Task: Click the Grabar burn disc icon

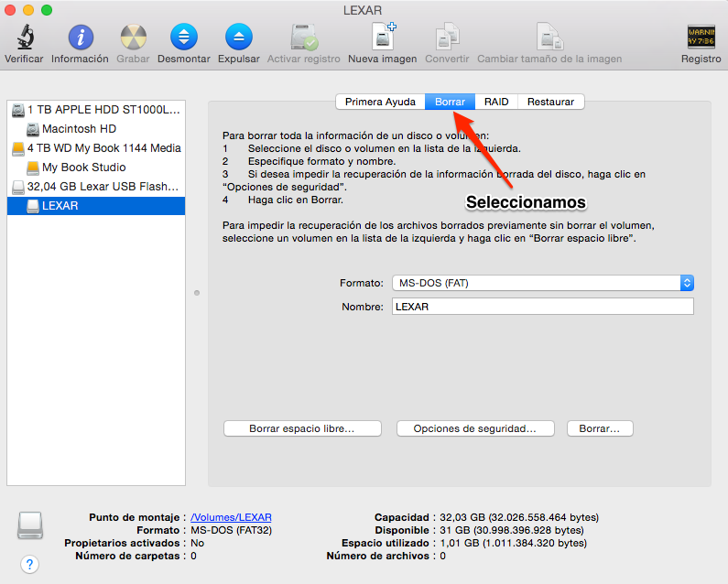Action: click(x=134, y=38)
